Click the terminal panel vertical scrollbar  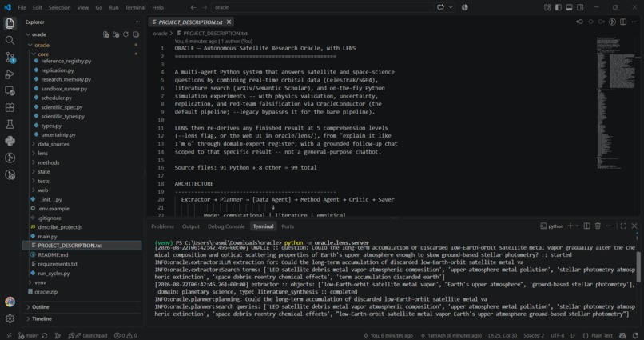(x=638, y=267)
